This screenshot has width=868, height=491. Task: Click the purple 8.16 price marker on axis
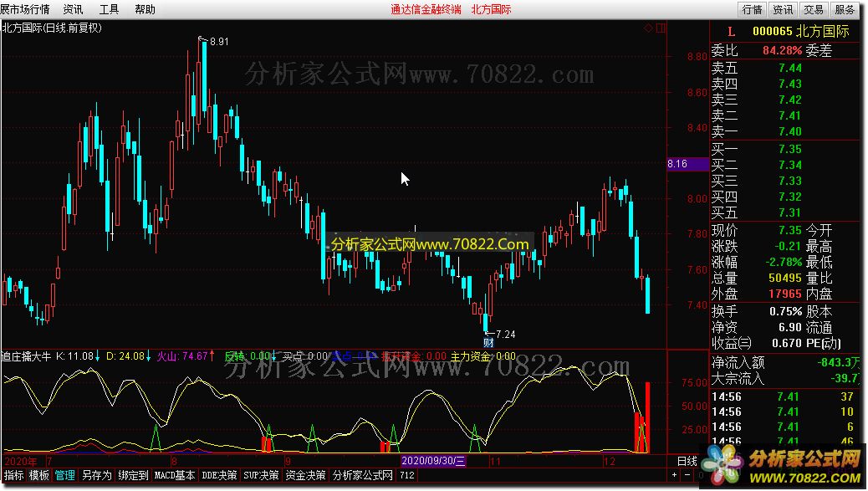coord(687,164)
